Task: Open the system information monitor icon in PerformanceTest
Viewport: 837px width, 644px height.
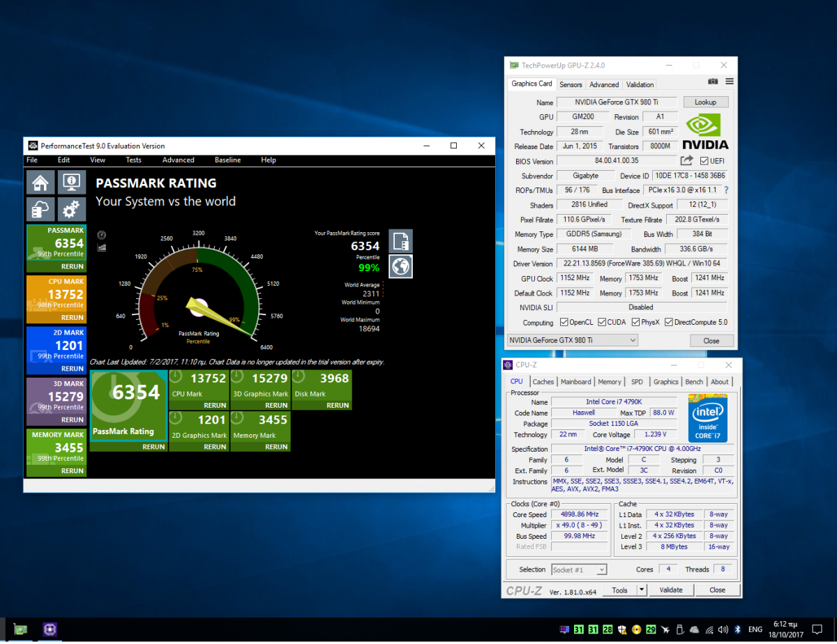Action: [70, 183]
